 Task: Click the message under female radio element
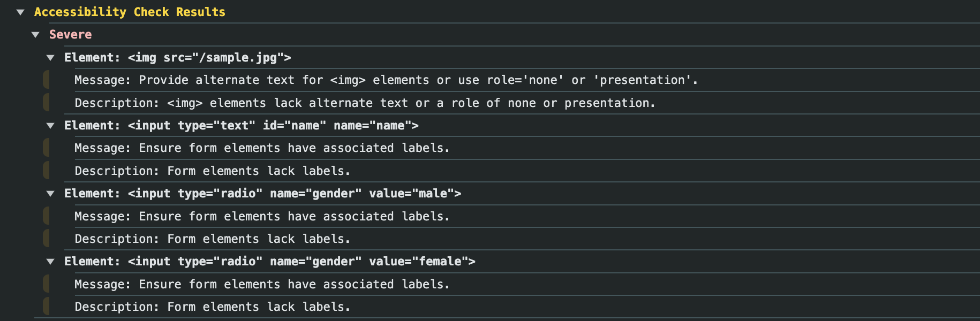pyautogui.click(x=262, y=285)
